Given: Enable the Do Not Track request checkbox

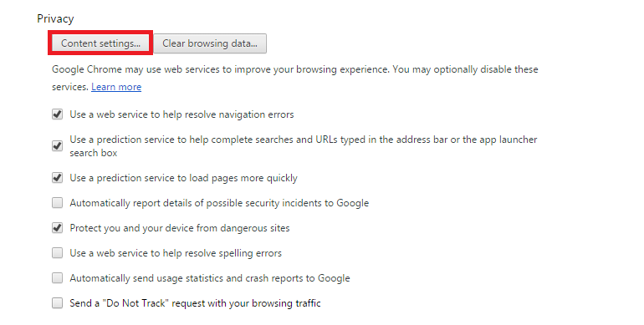Looking at the screenshot, I should (57, 302).
